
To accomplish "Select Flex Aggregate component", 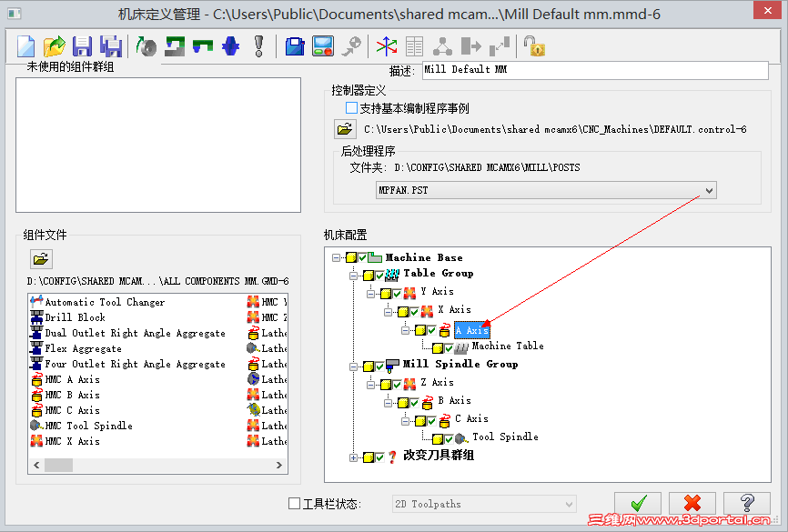I will click(83, 348).
